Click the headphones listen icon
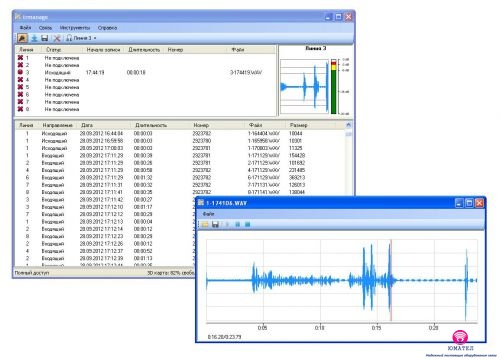The width and height of the screenshot is (500, 360). point(69,38)
